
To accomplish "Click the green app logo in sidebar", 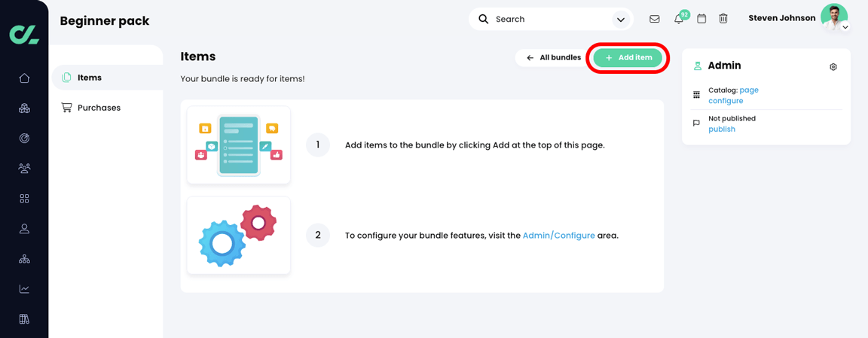I will 24,34.
